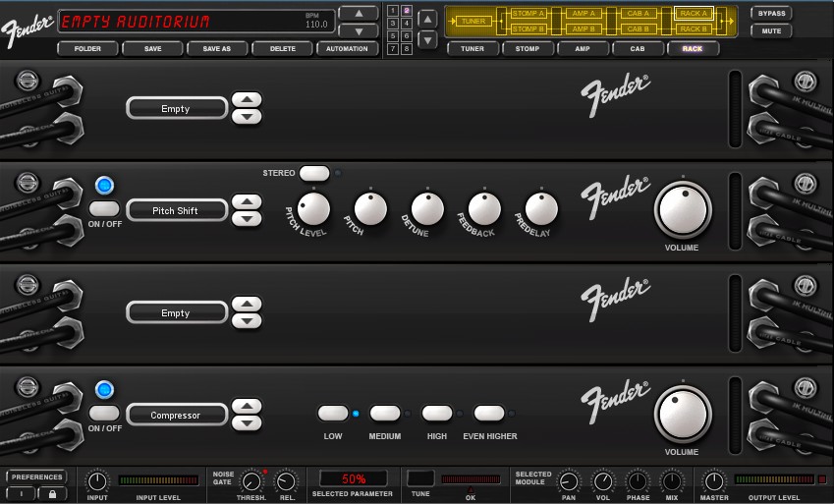Click the Pitch Shift VOLUME knob
Viewport: 834px width, 504px height.
(683, 209)
